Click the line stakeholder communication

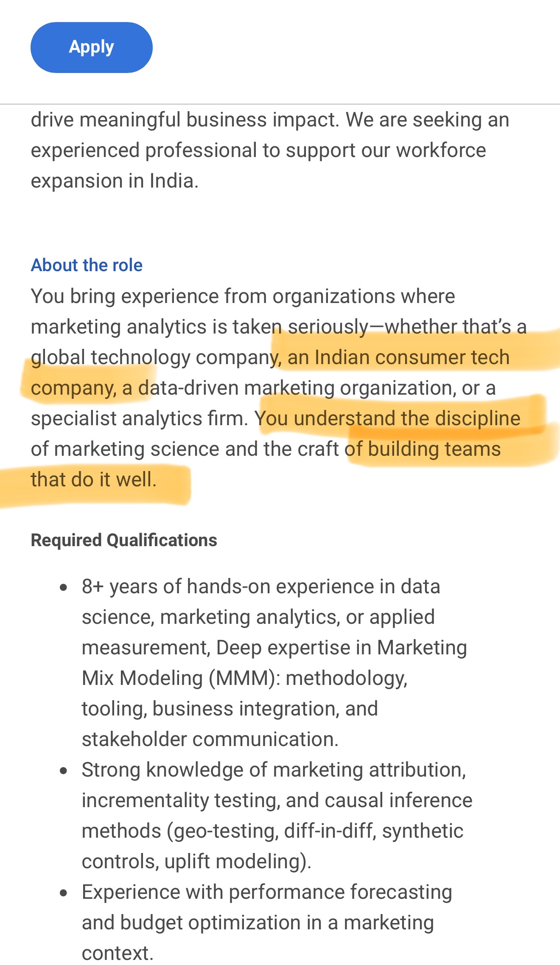[x=210, y=739]
